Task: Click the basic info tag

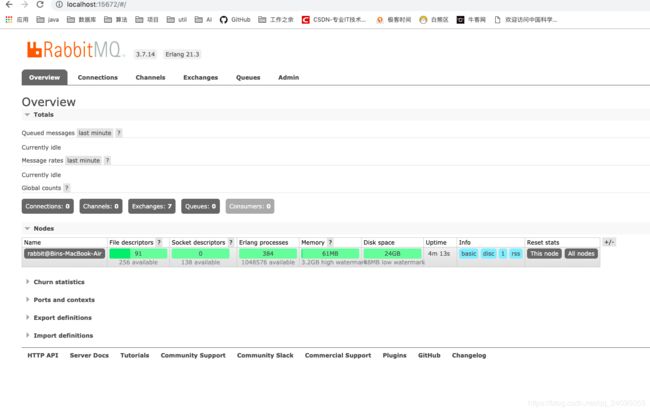Action: coord(468,254)
